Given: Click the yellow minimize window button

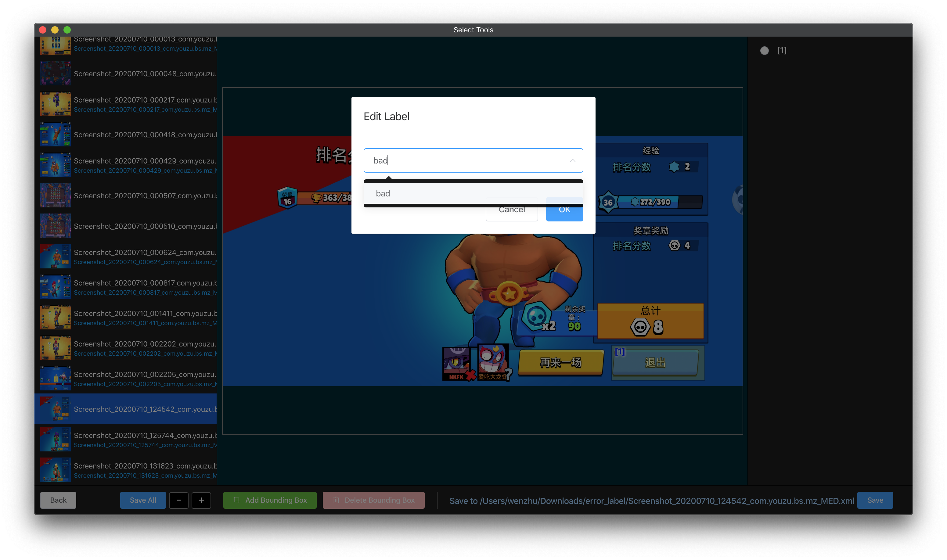Looking at the screenshot, I should (55, 30).
